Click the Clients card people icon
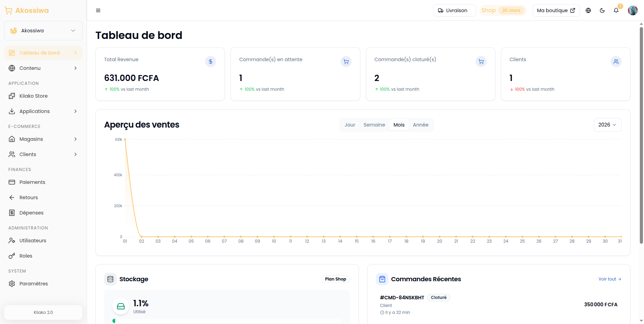This screenshot has width=644, height=324. tap(616, 62)
